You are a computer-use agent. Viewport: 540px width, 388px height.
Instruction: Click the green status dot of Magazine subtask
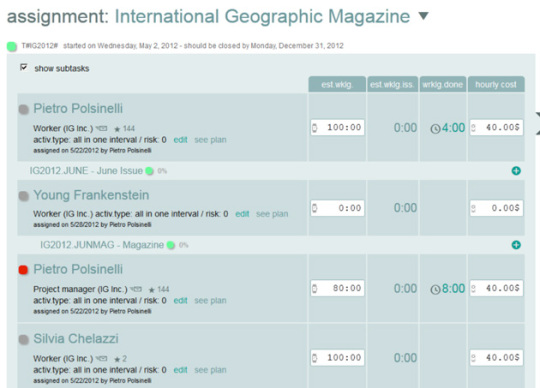(x=170, y=245)
